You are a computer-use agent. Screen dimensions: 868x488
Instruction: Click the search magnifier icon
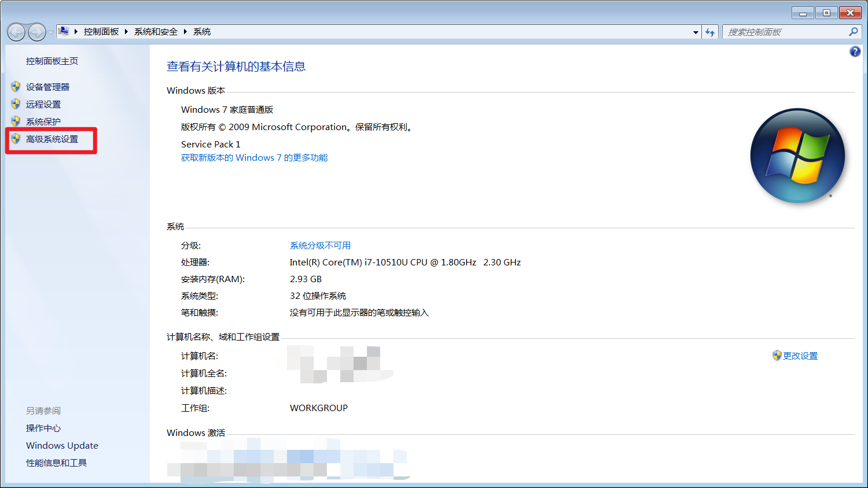pyautogui.click(x=854, y=32)
